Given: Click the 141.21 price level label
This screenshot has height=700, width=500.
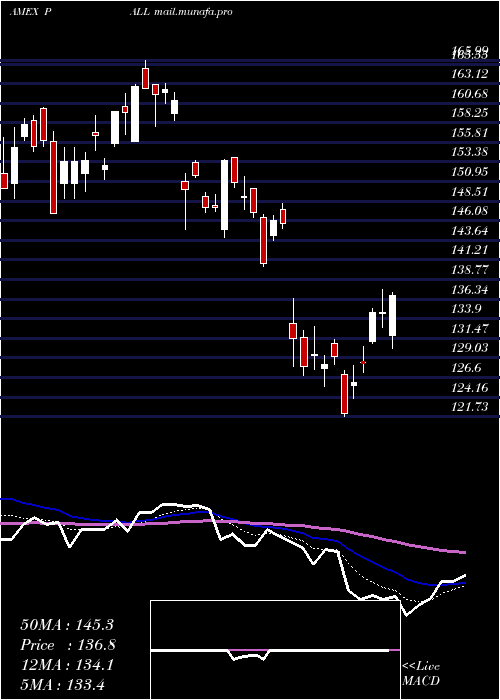Looking at the screenshot, I should (x=470, y=250).
